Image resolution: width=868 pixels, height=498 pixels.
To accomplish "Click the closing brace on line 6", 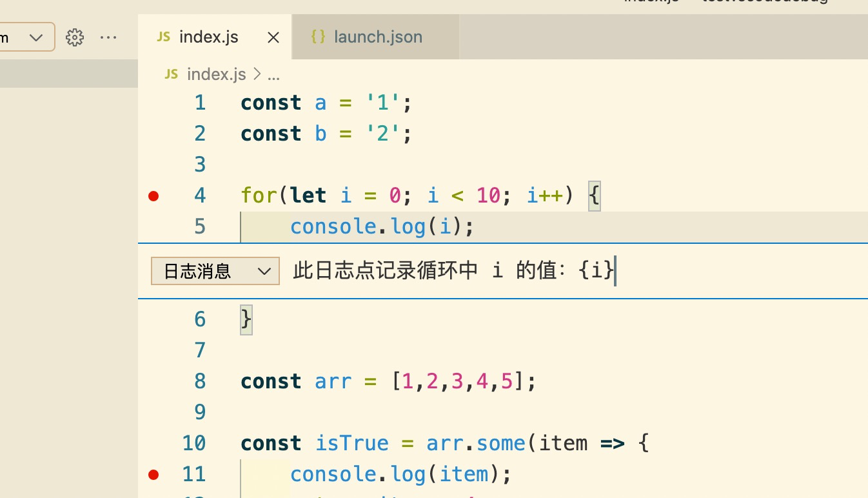I will (x=246, y=319).
